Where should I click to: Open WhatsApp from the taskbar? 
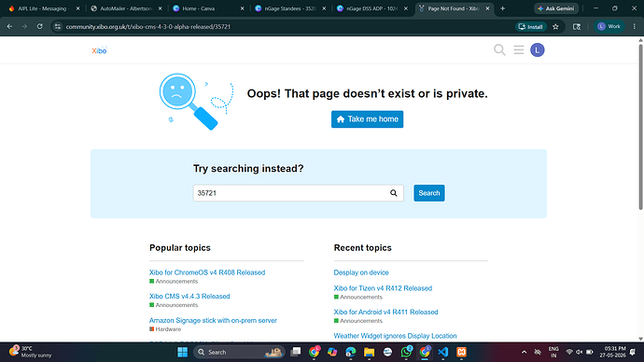click(406, 352)
